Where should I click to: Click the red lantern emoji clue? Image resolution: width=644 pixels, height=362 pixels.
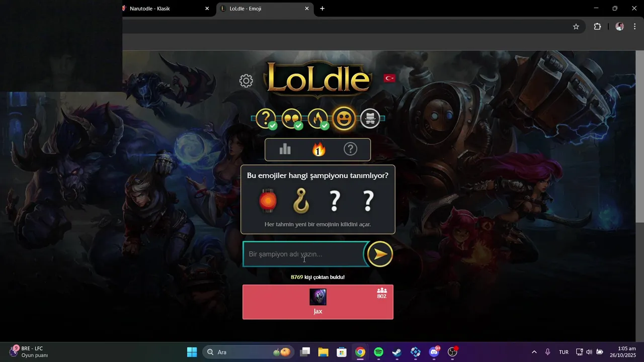pos(268,201)
